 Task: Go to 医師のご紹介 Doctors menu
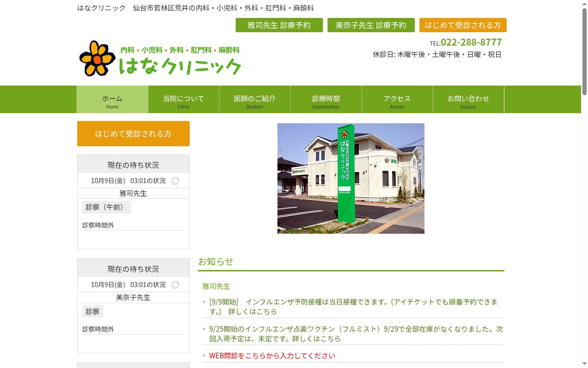coord(255,99)
